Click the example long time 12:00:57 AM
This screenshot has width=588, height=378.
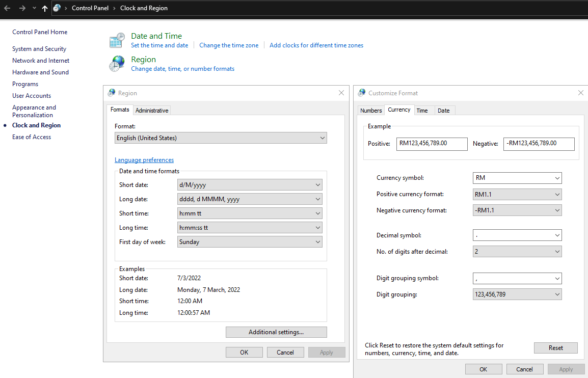(194, 312)
